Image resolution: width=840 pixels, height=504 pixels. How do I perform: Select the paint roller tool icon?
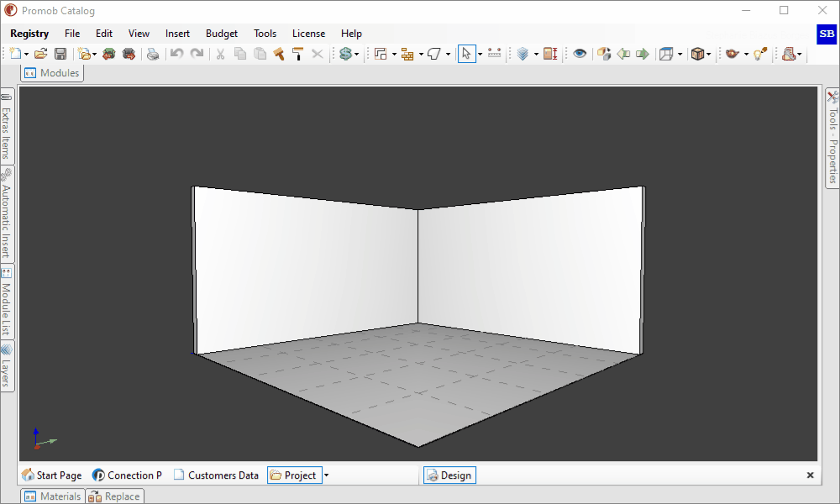coord(298,54)
